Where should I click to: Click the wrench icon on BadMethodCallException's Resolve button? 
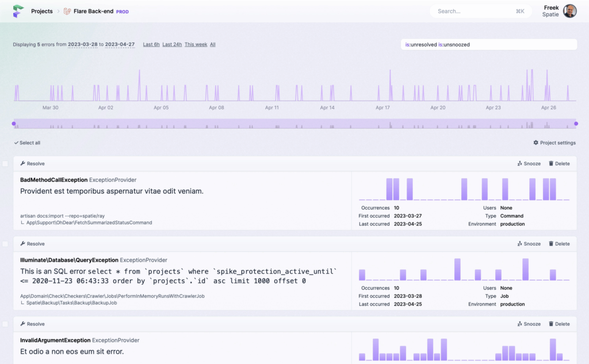coord(22,163)
